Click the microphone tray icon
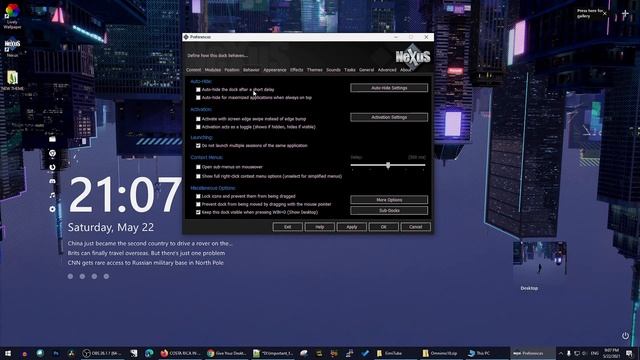The image size is (640, 360). pos(569,353)
